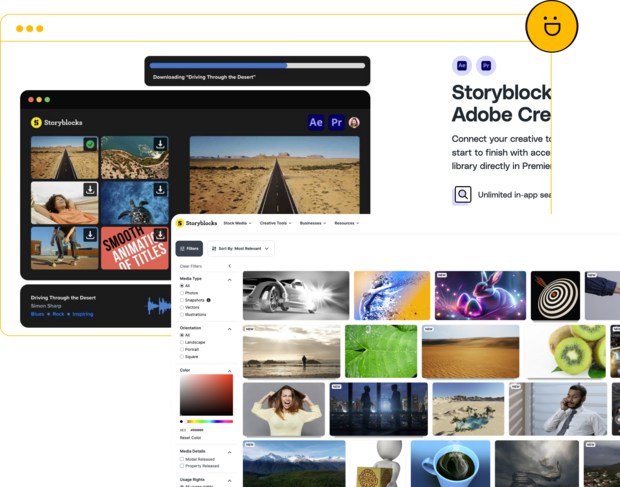The height and width of the screenshot is (487, 620).
Task: Download the skateboarder clip
Action: click(x=90, y=235)
